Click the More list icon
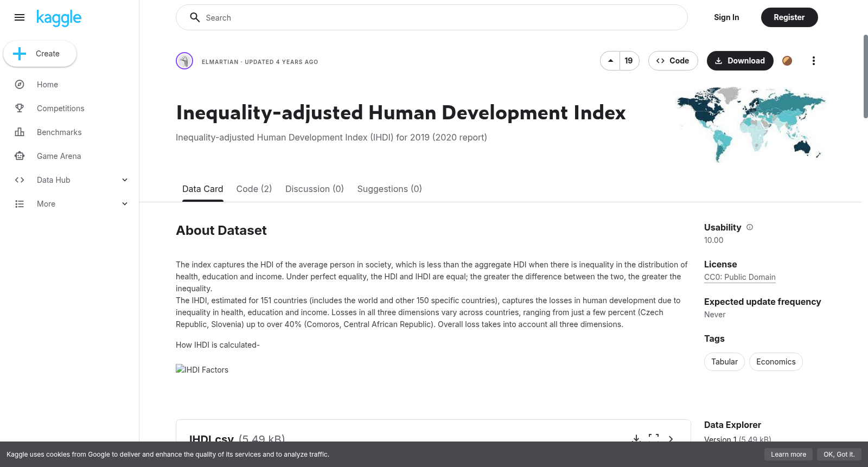The width and height of the screenshot is (868, 467). pyautogui.click(x=20, y=204)
